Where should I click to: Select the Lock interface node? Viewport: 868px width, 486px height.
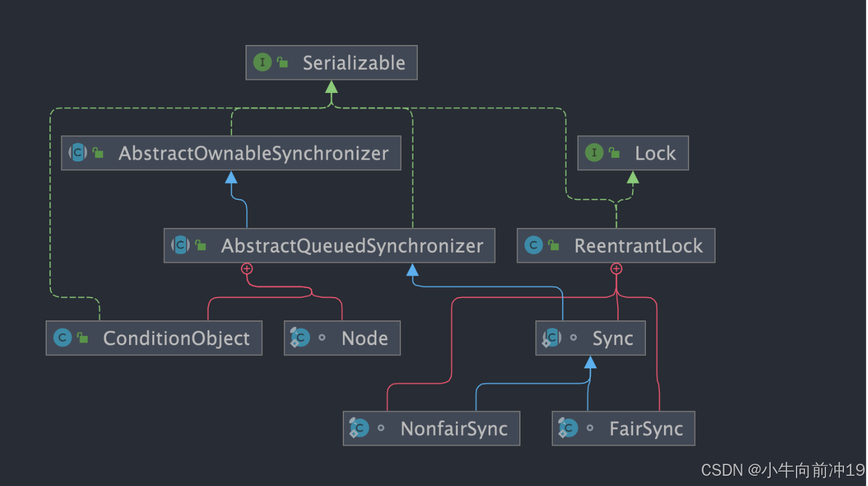(x=633, y=153)
